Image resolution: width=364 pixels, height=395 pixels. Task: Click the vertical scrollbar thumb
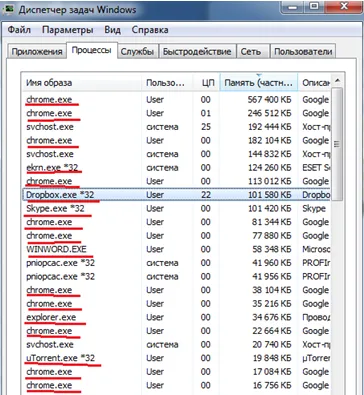tap(338, 144)
